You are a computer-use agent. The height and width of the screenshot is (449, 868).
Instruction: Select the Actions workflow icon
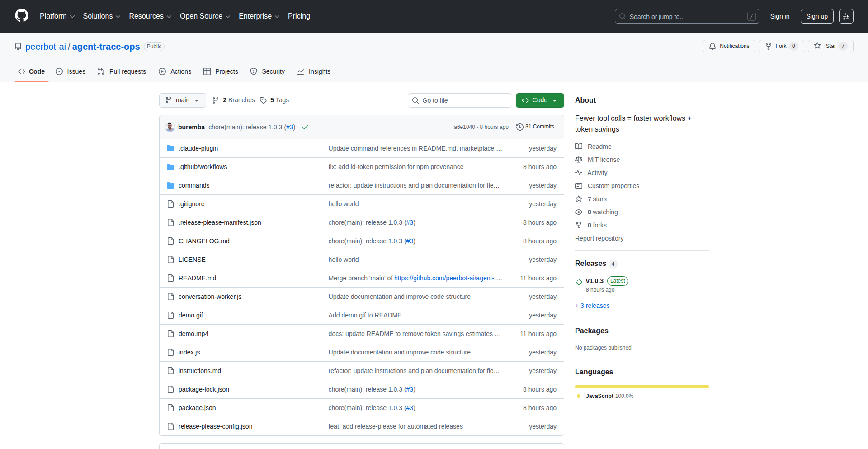point(162,71)
